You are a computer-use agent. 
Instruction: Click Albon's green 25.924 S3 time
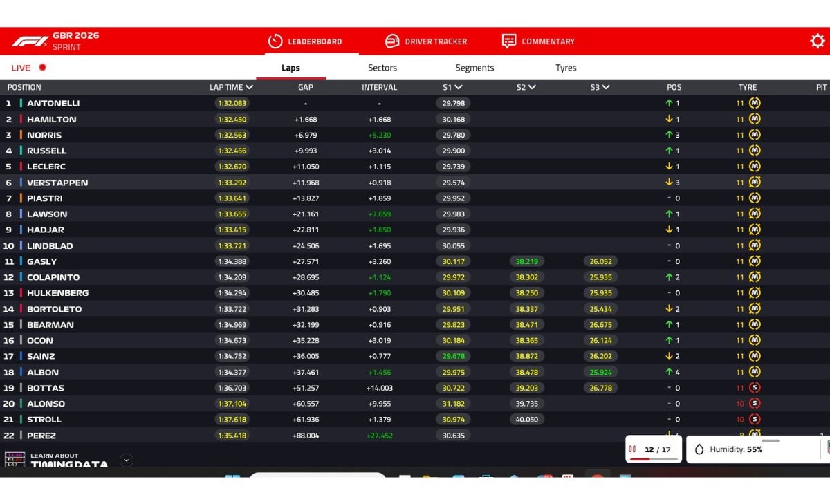(600, 372)
